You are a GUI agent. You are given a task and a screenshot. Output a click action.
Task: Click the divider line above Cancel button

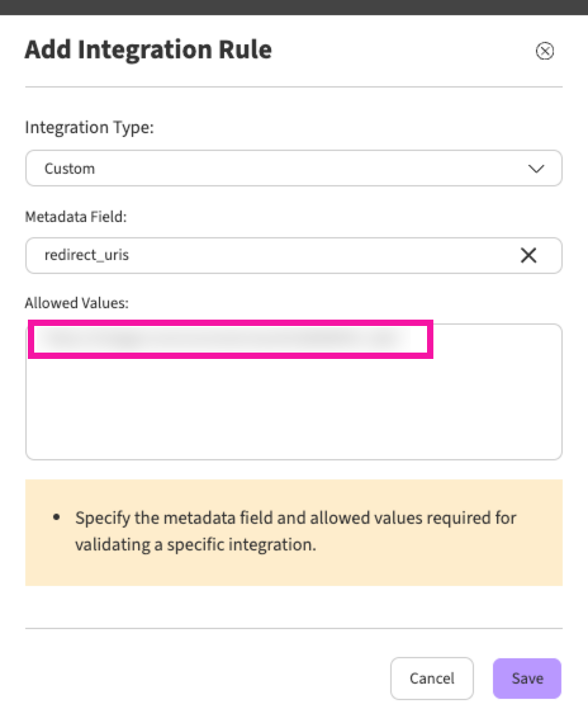click(x=293, y=628)
